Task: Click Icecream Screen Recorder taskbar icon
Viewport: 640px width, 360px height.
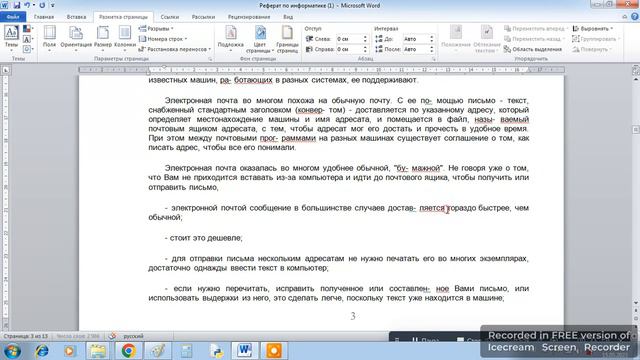Action: pos(274,351)
